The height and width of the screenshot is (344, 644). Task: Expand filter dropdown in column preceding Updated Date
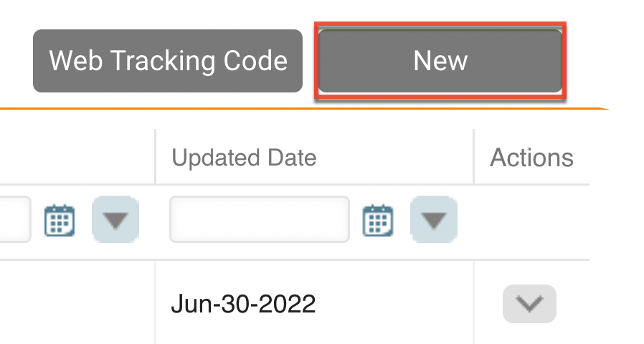pos(115,220)
